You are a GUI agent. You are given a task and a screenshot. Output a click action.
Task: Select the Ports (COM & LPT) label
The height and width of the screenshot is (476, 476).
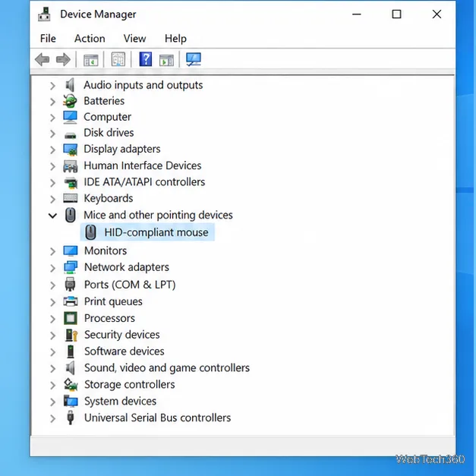(x=130, y=285)
